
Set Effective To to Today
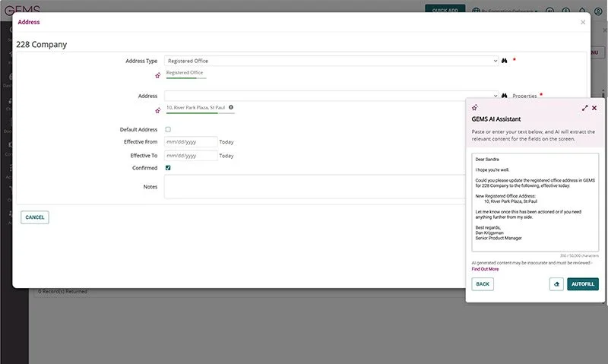pos(226,156)
